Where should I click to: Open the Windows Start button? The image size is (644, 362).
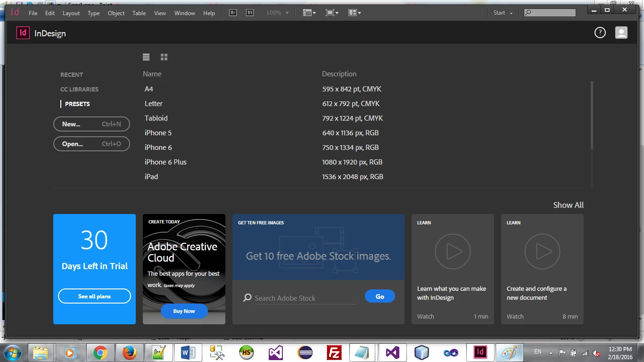click(x=13, y=353)
